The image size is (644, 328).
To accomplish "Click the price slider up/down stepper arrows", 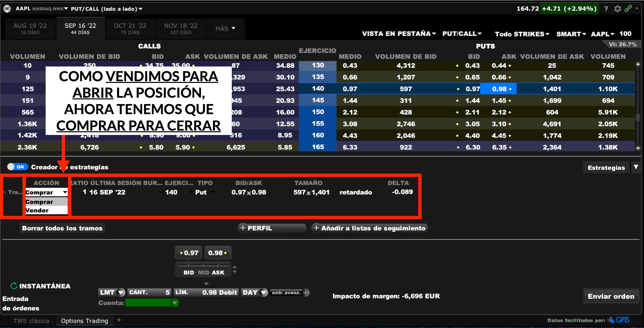I will click(234, 269).
